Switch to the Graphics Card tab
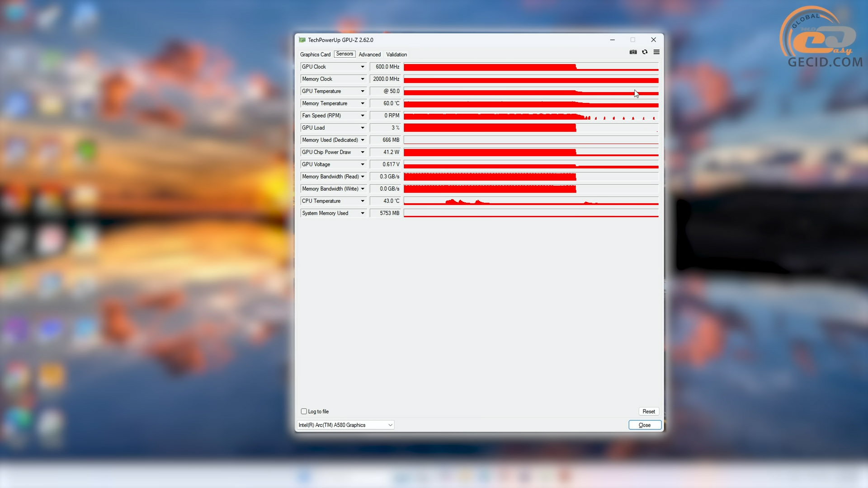Image resolution: width=868 pixels, height=488 pixels. [315, 54]
